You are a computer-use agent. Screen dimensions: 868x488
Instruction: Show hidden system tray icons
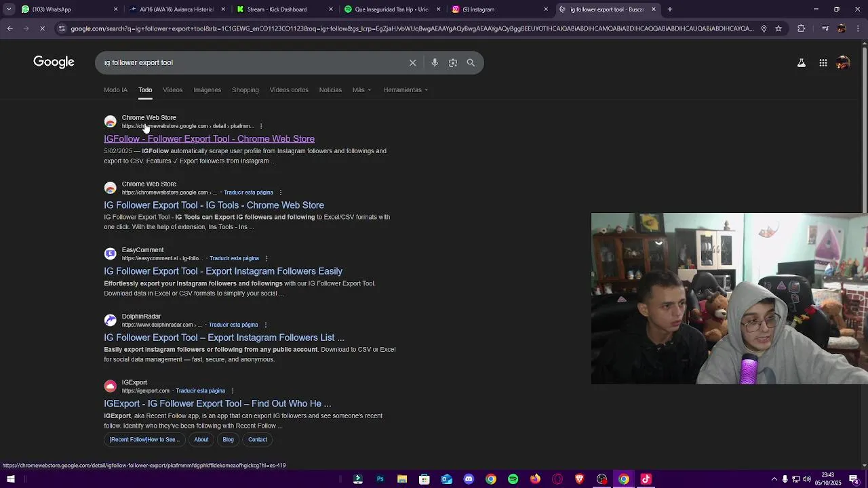tap(774, 479)
